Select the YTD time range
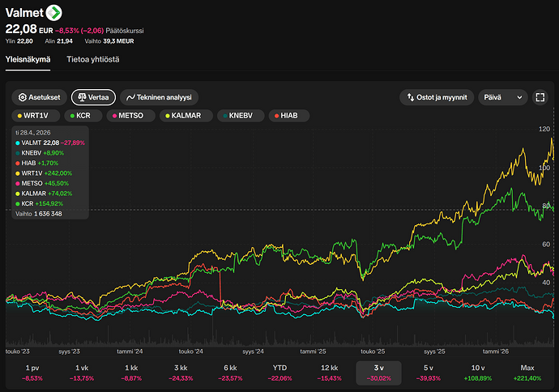This screenshot has width=559, height=392. pyautogui.click(x=279, y=373)
